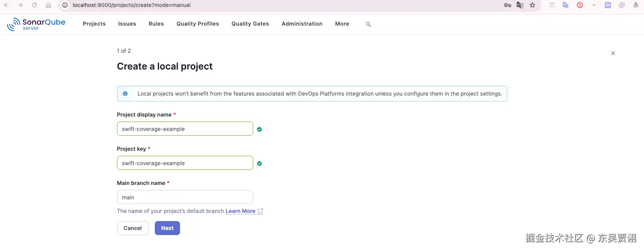Image resolution: width=644 pixels, height=251 pixels.
Task: Open the Administration section
Action: [x=302, y=24]
